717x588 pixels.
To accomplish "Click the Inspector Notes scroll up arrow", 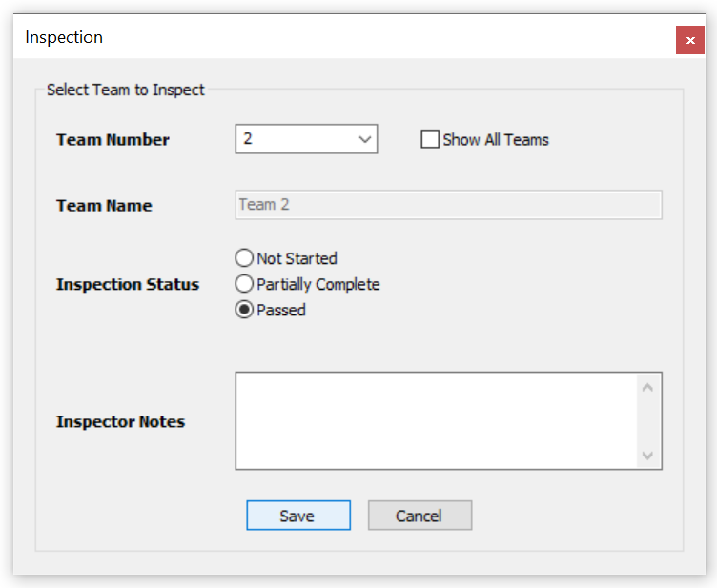I will [648, 387].
